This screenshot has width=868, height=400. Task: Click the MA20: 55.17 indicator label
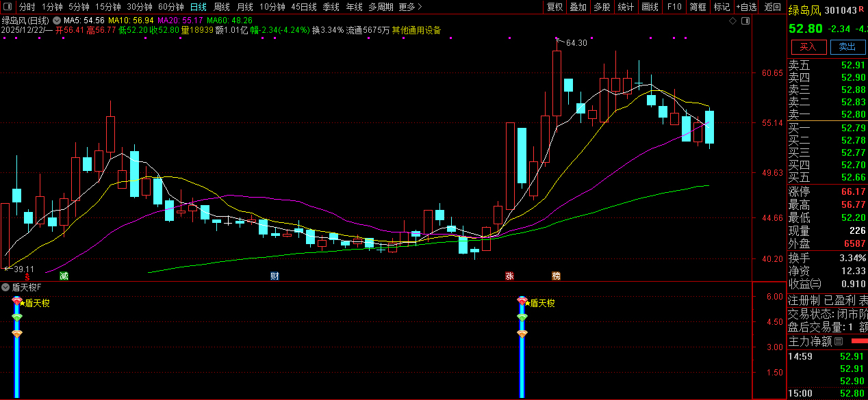[x=180, y=21]
